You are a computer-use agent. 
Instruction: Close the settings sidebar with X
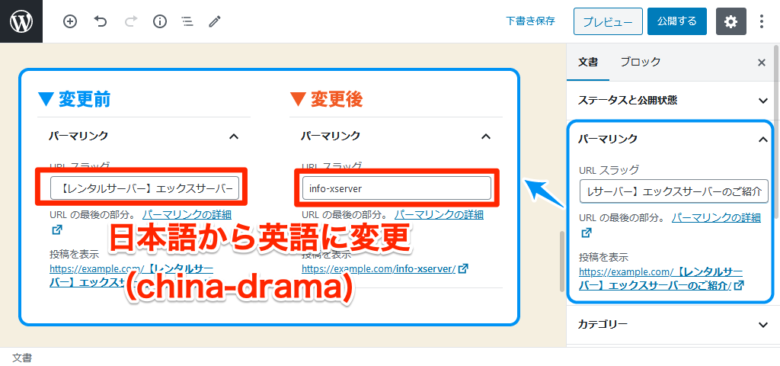pos(761,62)
